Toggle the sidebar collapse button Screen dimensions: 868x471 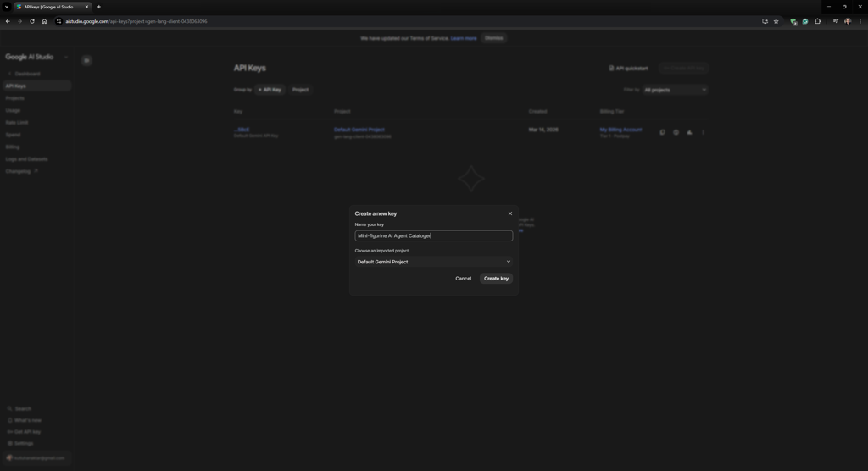[x=86, y=60]
